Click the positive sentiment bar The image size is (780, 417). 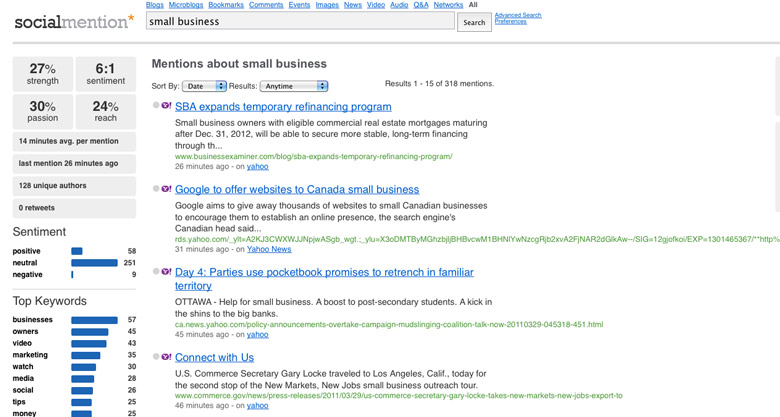77,251
